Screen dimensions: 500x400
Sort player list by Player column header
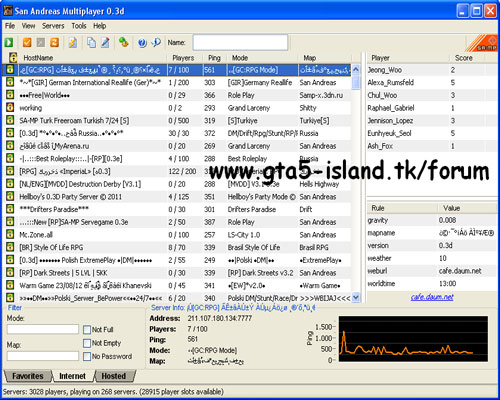coord(408,58)
